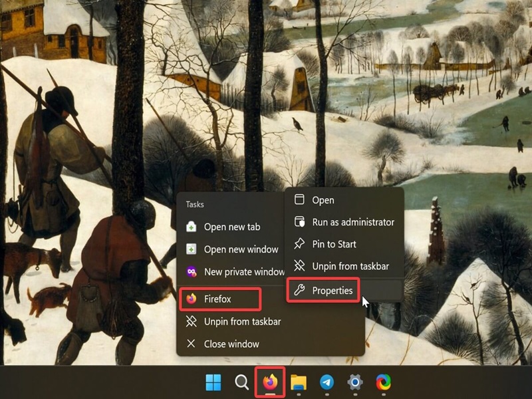Click the Firefox taskbar icon

pos(270,382)
